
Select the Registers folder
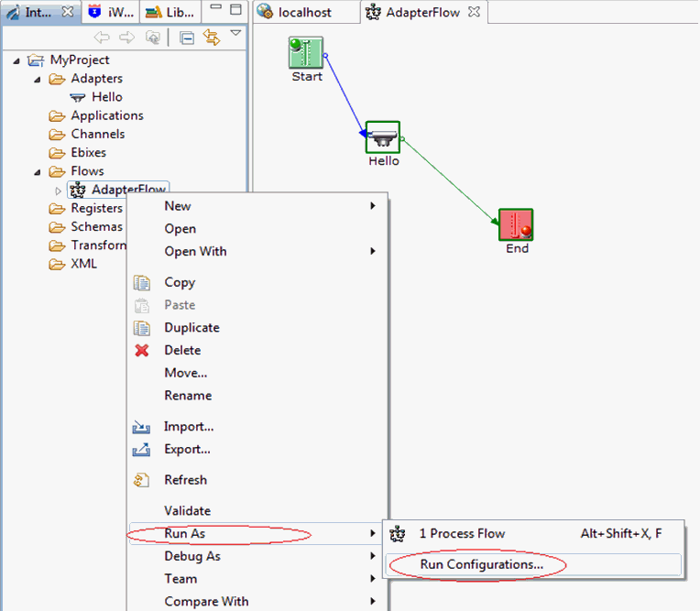[x=96, y=208]
